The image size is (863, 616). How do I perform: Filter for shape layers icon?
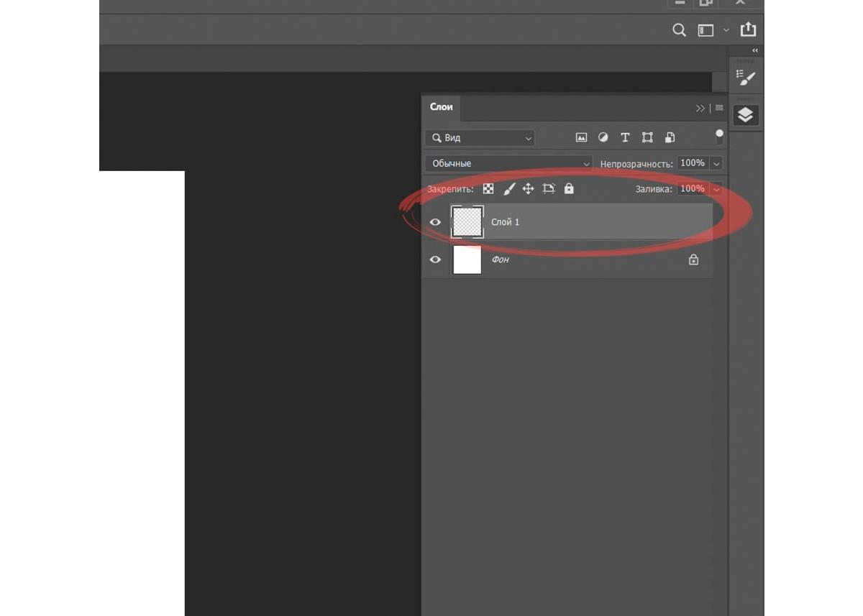pos(647,138)
